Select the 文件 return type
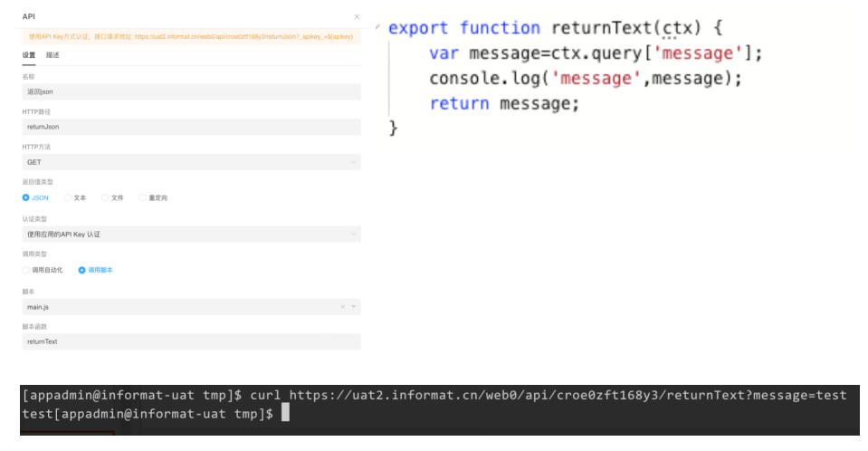Screen dimensions: 868x451 point(105,197)
